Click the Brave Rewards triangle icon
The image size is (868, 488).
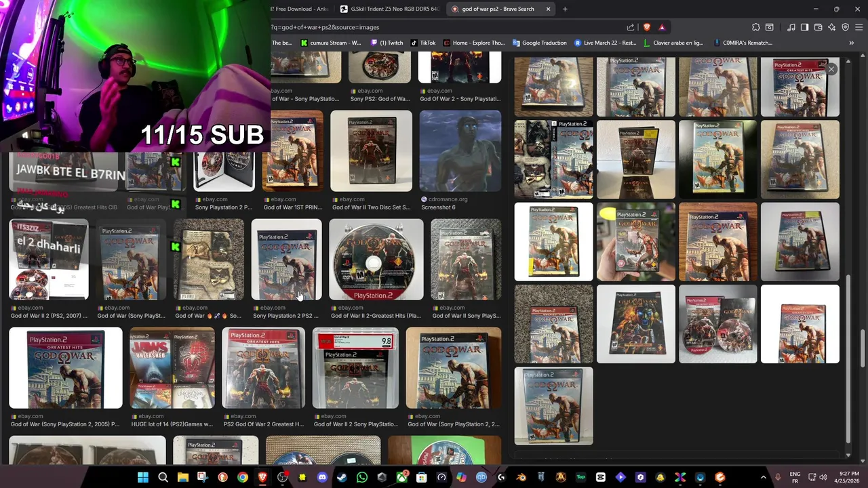(662, 27)
